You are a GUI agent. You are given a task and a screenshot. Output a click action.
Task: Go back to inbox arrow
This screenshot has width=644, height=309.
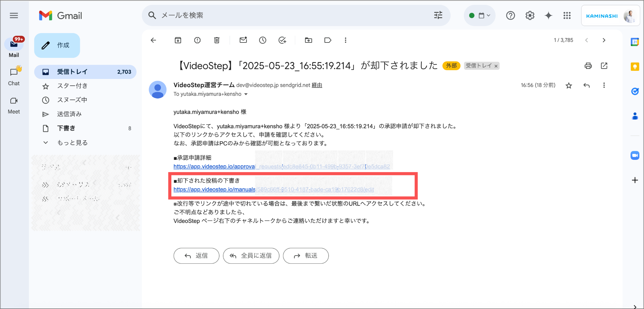coord(153,40)
